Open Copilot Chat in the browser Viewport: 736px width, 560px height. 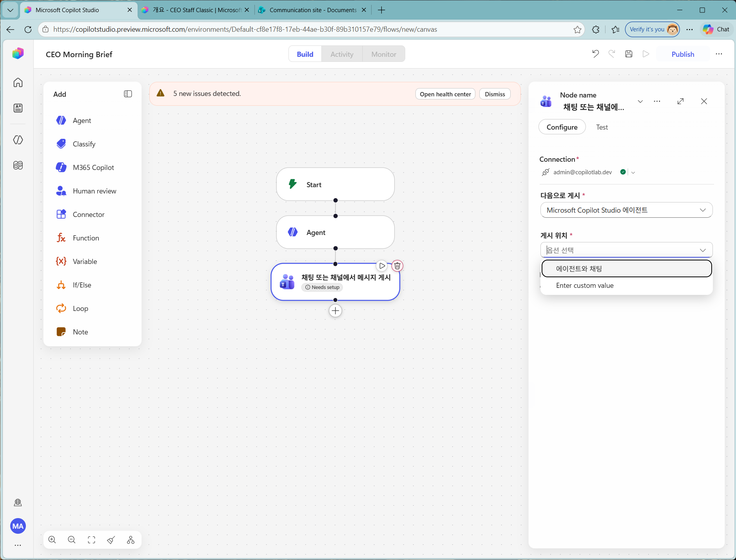click(716, 29)
